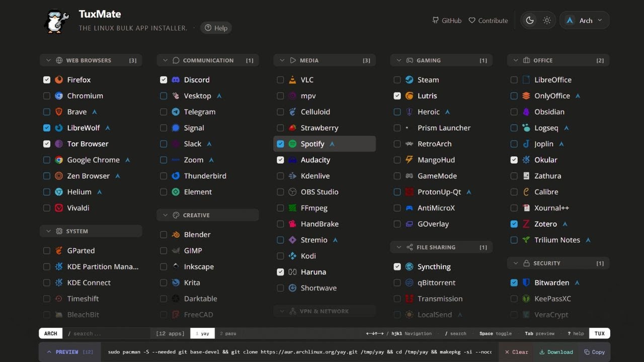Click the GParted icon

[x=59, y=251]
